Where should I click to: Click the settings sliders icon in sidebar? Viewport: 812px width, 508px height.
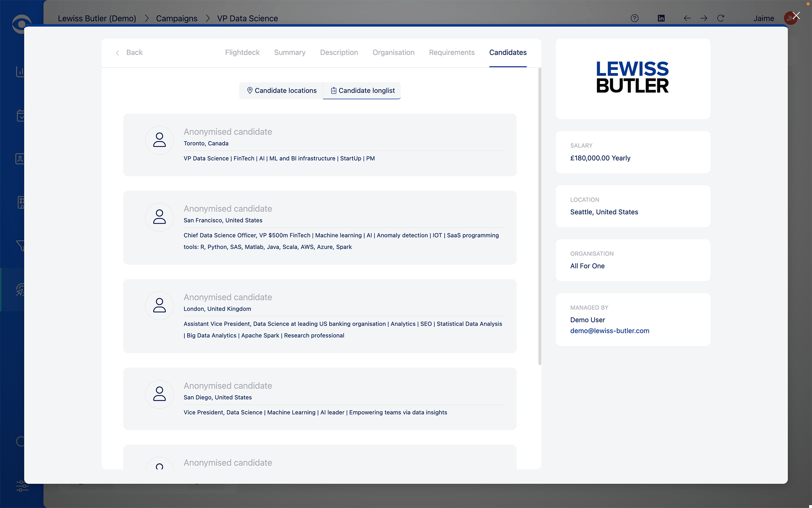22,486
